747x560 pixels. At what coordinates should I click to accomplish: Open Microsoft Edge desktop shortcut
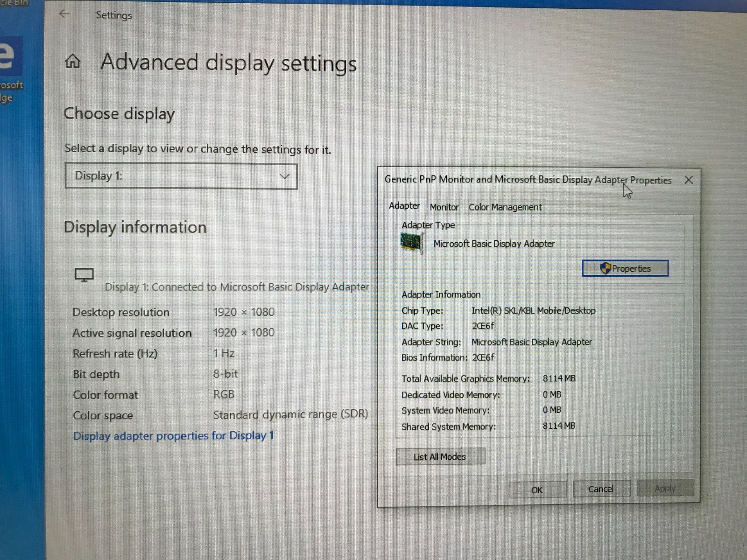(11, 70)
